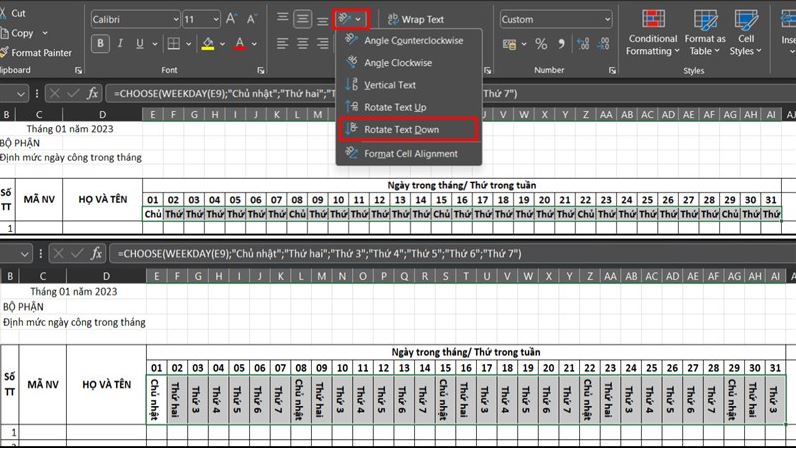Open Cell Styles gallery

click(x=746, y=33)
